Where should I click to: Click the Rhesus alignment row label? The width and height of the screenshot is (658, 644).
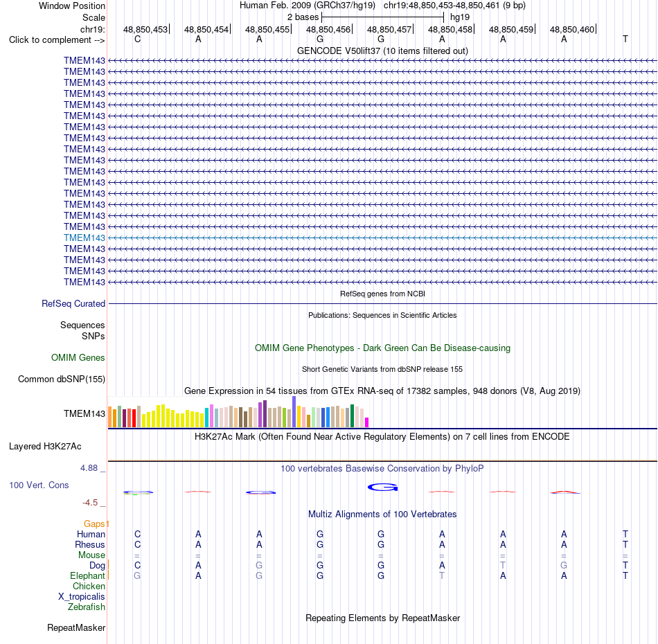click(90, 544)
